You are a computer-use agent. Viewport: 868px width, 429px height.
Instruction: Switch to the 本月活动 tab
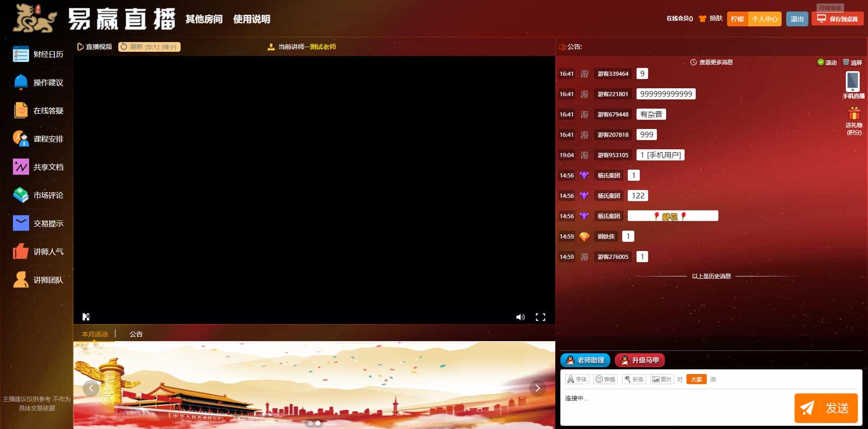95,334
